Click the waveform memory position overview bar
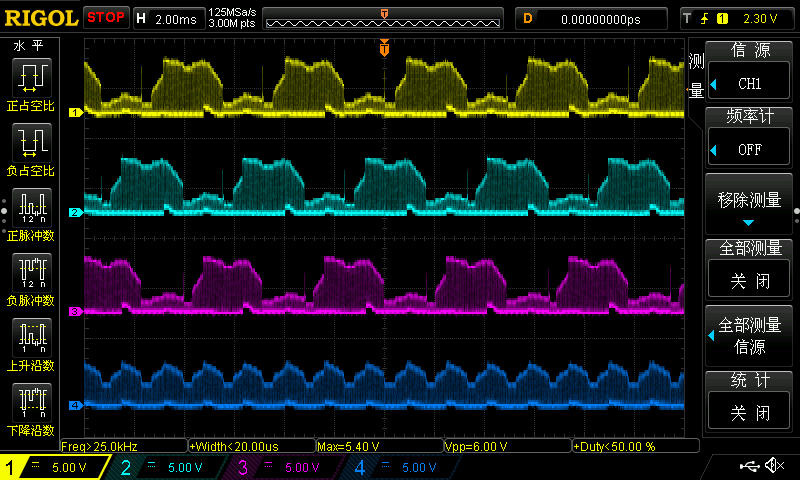The width and height of the screenshot is (800, 480). point(384,18)
